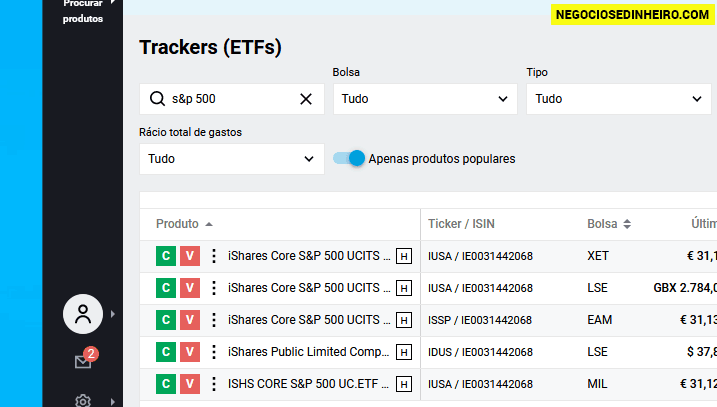Expand the account menu arrow
Screen dimensions: 717x407
click(113, 314)
